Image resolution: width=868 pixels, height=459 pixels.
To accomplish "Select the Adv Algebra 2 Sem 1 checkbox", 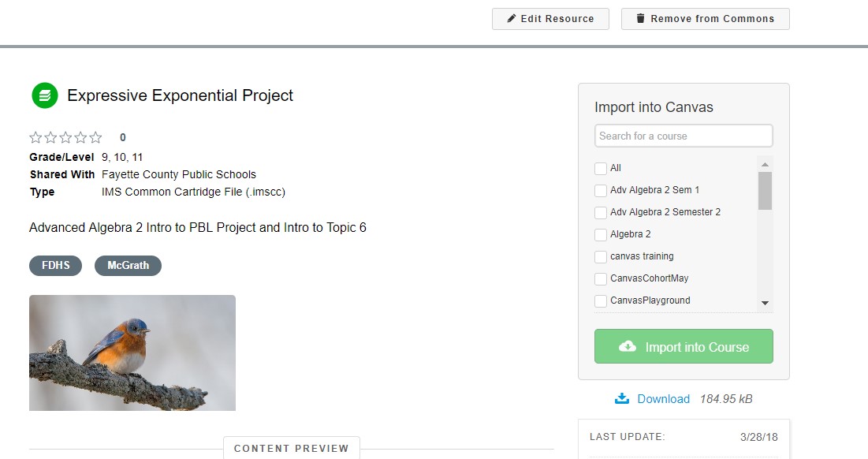I will pyautogui.click(x=601, y=190).
